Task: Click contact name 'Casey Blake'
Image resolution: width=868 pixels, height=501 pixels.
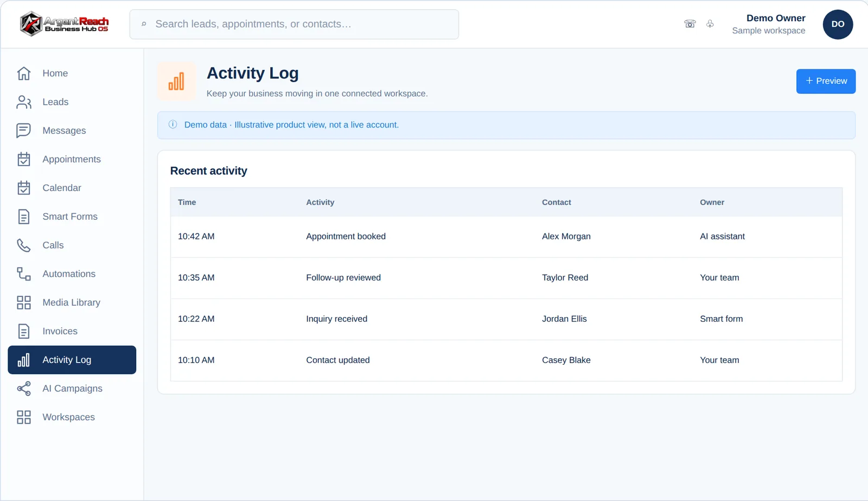Action: [x=566, y=360]
